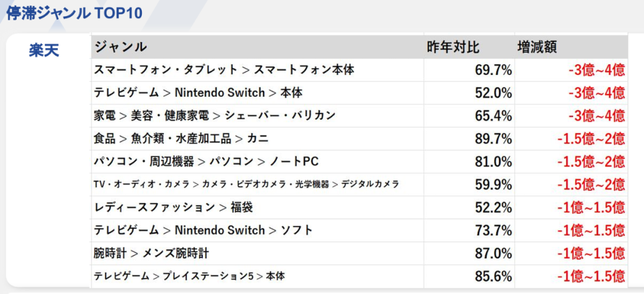This screenshot has width=644, height=294.
Task: Click the 増減額 amount in the 85.6% row
Action: [591, 276]
